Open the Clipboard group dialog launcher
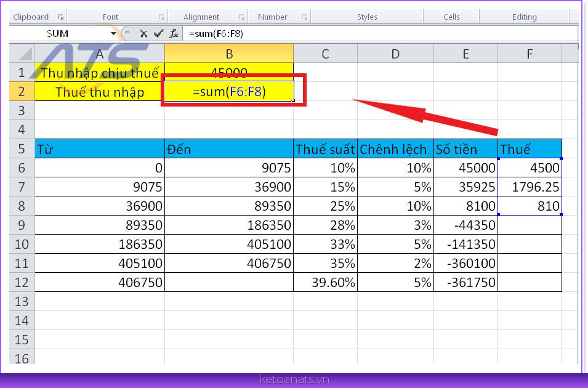The image size is (588, 388). [60, 17]
